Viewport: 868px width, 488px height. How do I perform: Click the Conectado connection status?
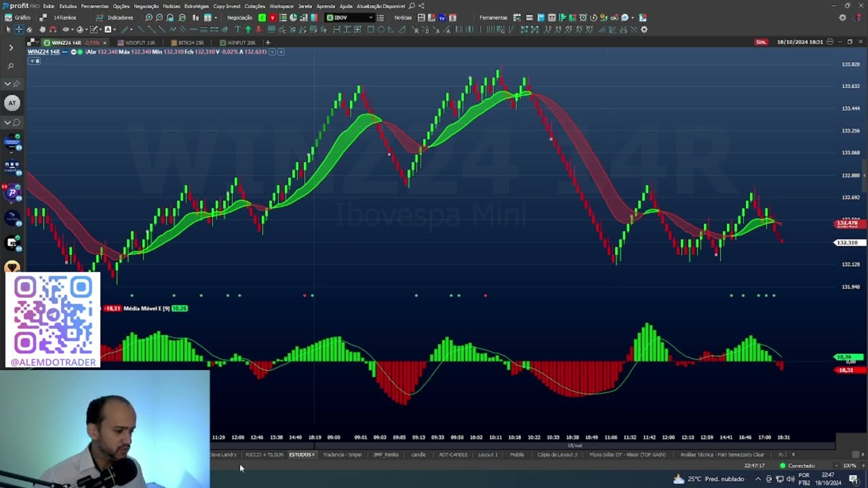[x=797, y=466]
